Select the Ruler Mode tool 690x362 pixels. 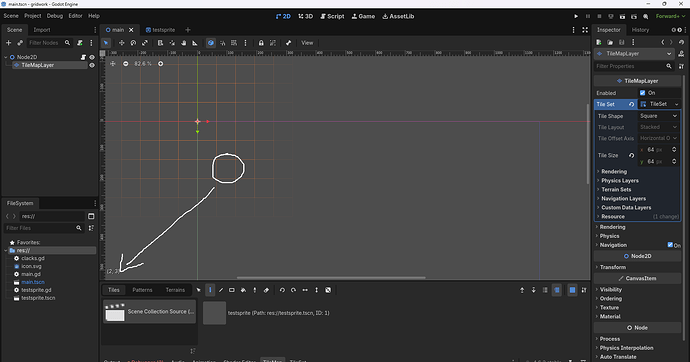pos(195,43)
